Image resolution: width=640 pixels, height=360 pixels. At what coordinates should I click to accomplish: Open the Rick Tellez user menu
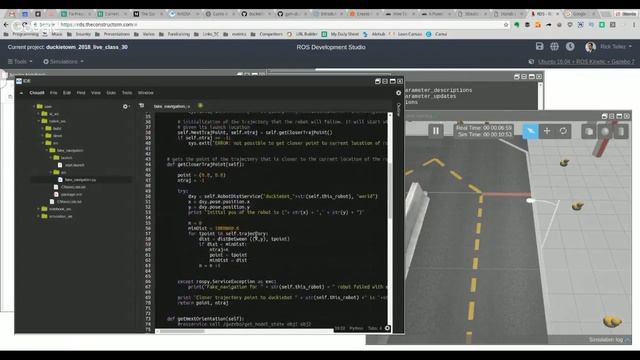(609, 47)
